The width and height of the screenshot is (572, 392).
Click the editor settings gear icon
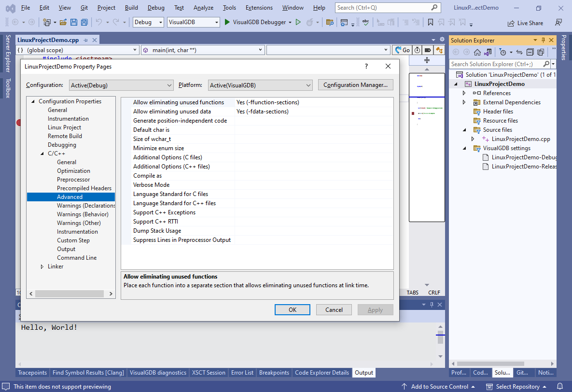(442, 40)
